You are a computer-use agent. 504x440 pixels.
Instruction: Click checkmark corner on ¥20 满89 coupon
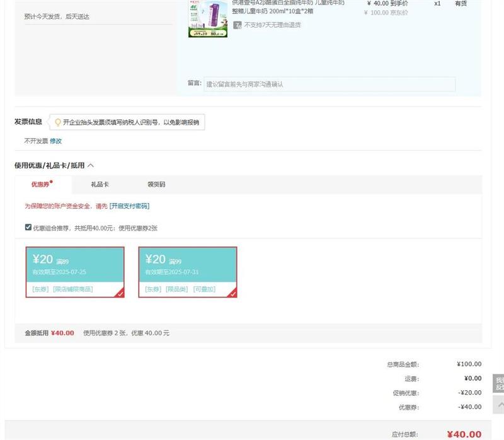[120, 293]
